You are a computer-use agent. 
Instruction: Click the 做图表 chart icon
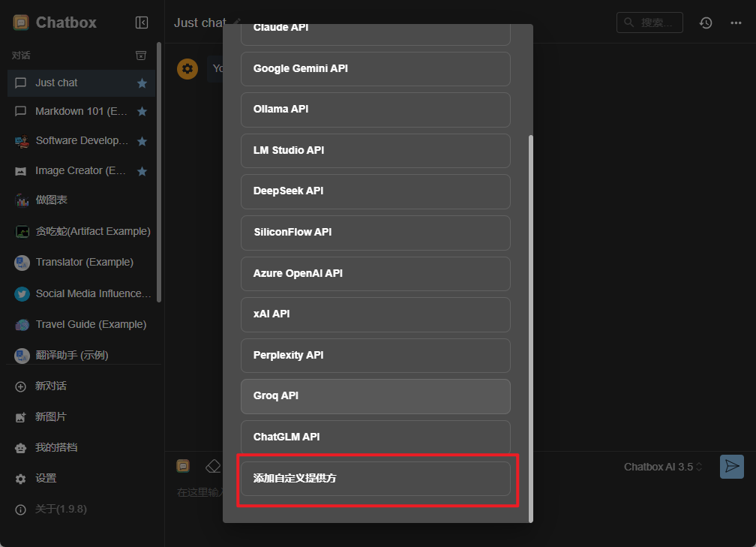(22, 200)
